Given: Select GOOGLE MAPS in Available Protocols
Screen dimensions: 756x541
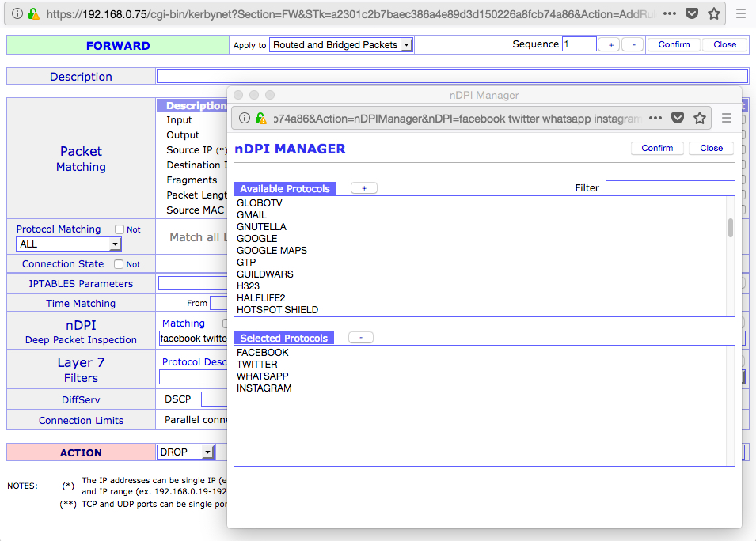Looking at the screenshot, I should [x=272, y=251].
